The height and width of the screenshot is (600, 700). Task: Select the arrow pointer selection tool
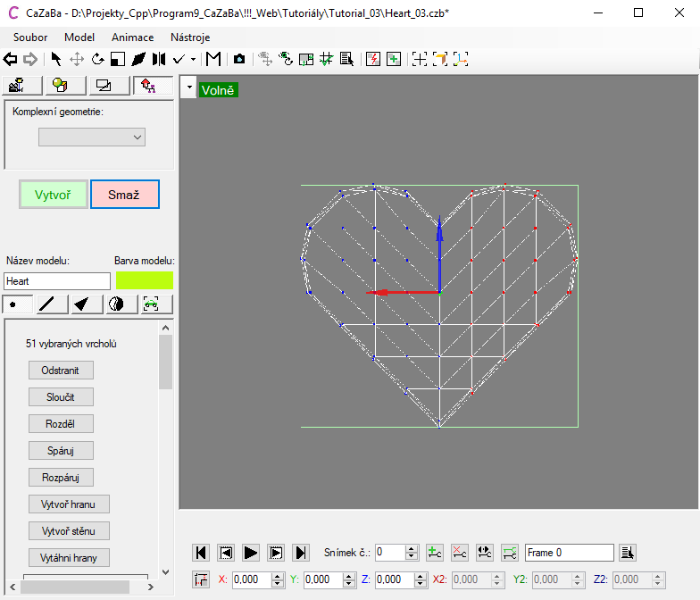pyautogui.click(x=56, y=59)
